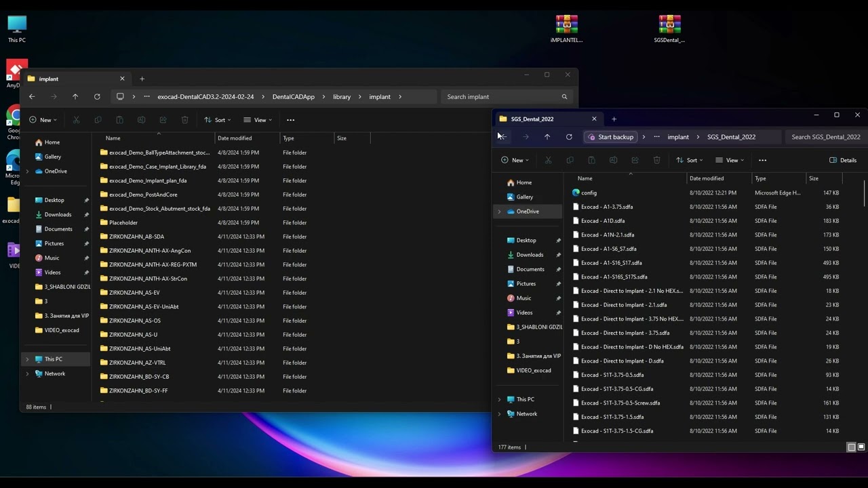Navigate to library breadcrumb
868x488 pixels.
click(x=342, y=97)
